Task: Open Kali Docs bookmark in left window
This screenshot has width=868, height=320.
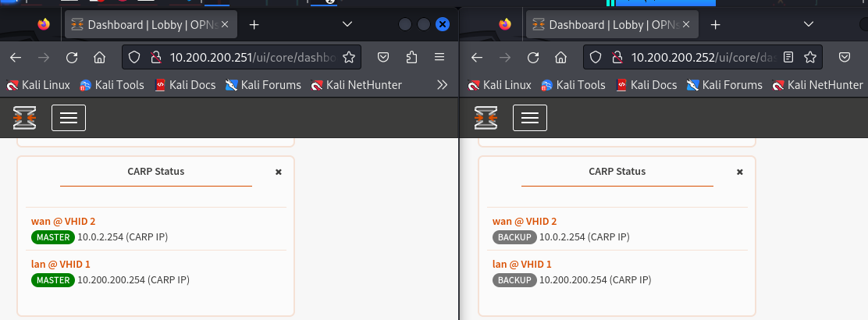Action: [185, 85]
